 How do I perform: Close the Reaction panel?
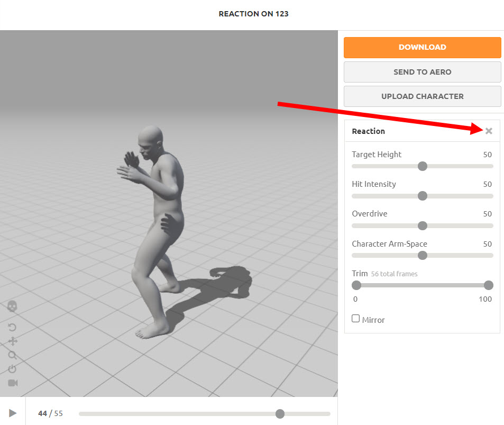click(489, 131)
